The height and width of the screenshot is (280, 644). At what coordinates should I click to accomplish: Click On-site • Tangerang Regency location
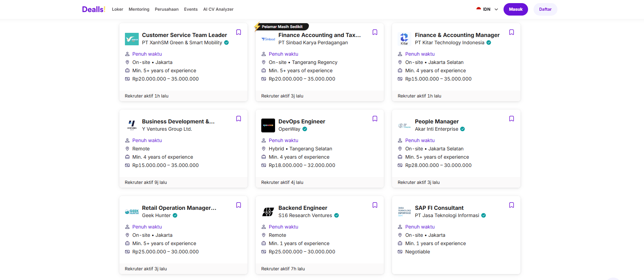click(303, 62)
